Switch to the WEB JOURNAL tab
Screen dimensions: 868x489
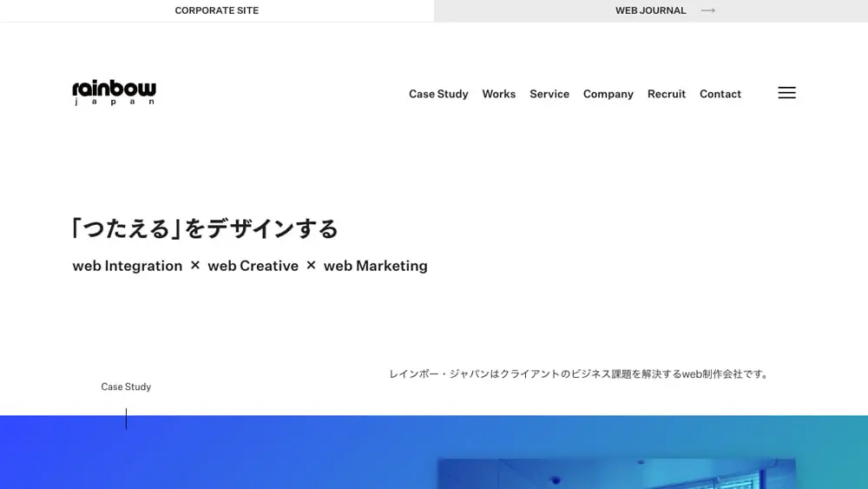651,10
